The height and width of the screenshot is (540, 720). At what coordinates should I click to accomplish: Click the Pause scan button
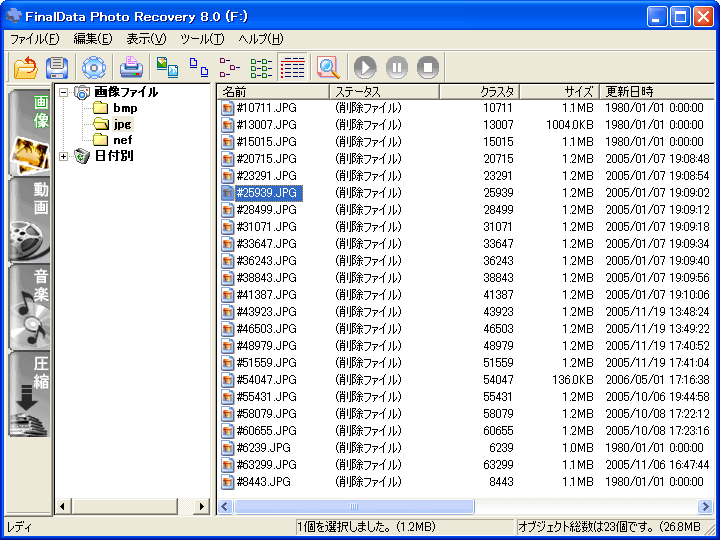point(397,68)
